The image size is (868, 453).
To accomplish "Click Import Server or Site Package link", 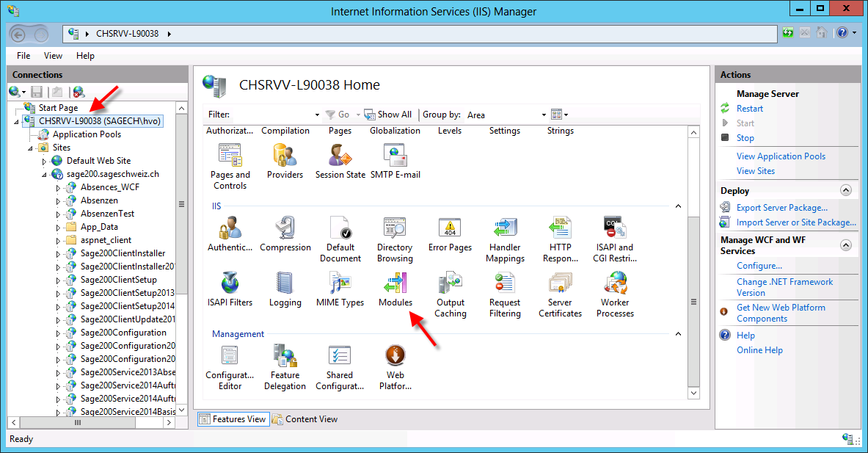I will pos(796,222).
